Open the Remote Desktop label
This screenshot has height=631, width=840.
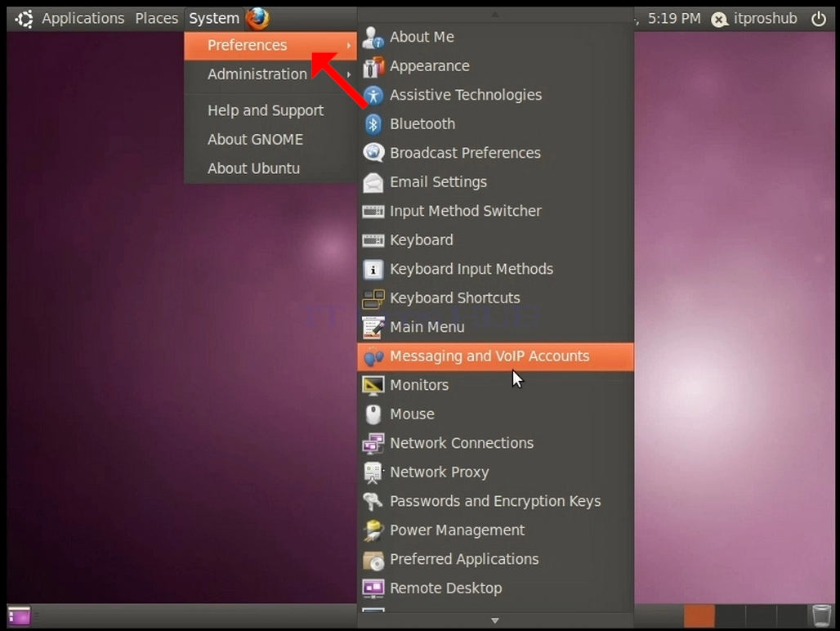pos(445,588)
